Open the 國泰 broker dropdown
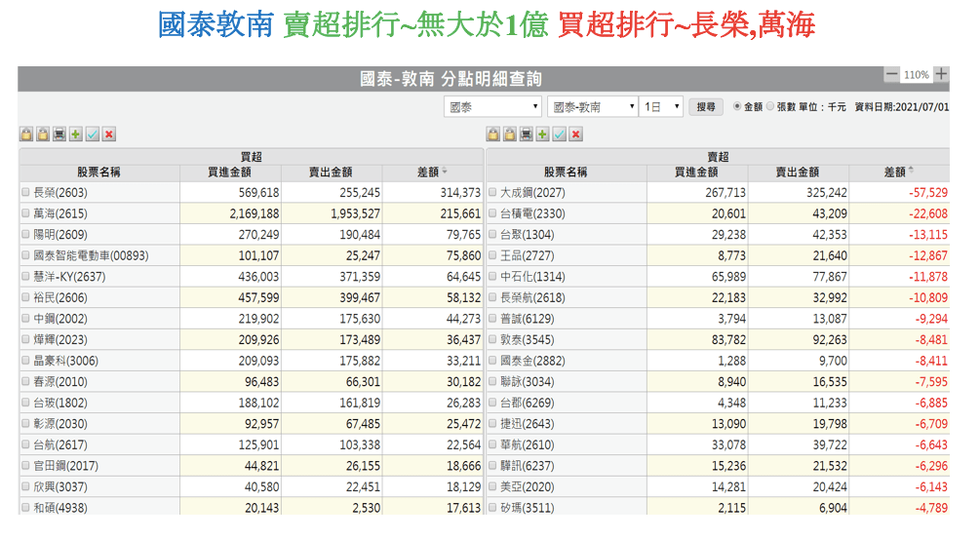The image size is (980, 540). click(x=492, y=107)
